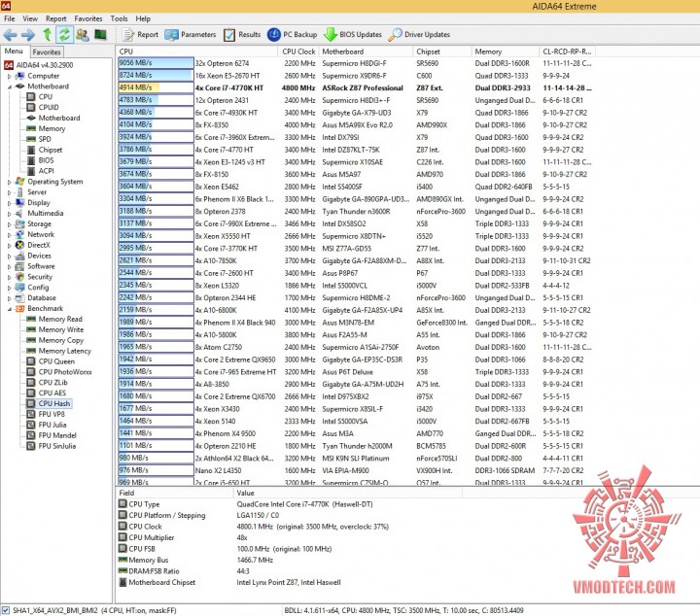Expand the Computer tree node
The height and width of the screenshot is (616, 700).
[x=10, y=77]
